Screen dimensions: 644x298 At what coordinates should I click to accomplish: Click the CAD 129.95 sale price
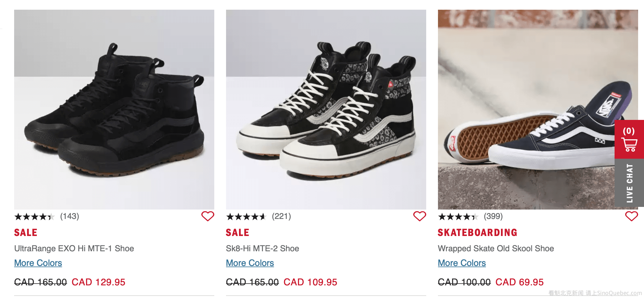coord(99,282)
